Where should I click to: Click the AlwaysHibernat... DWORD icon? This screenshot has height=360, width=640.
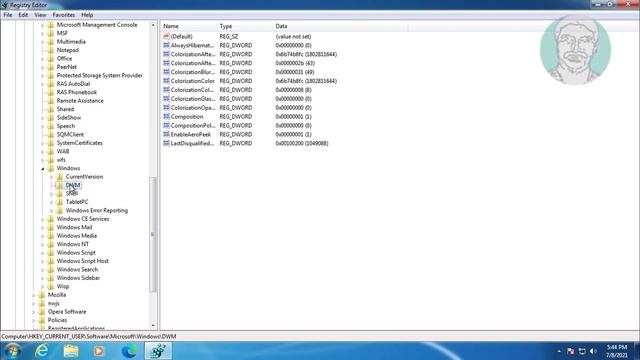[x=166, y=45]
